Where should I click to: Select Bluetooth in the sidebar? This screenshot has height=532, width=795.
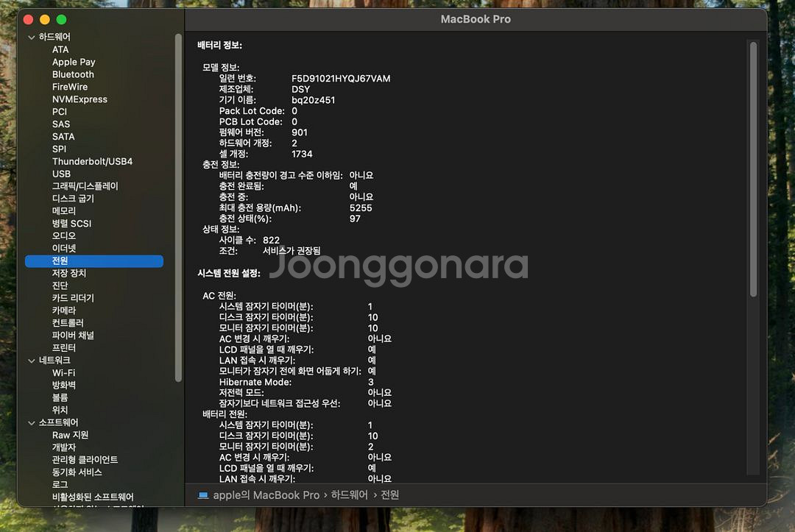73,74
